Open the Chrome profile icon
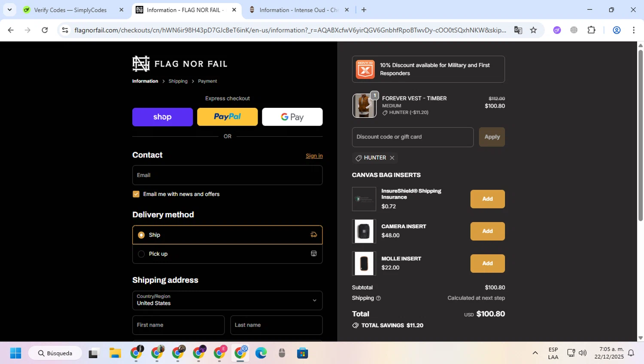 [x=617, y=30]
